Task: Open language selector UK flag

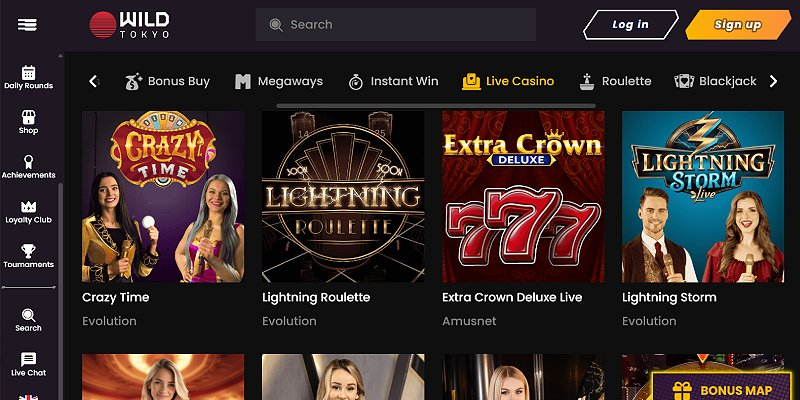Action: pyautogui.click(x=29, y=397)
